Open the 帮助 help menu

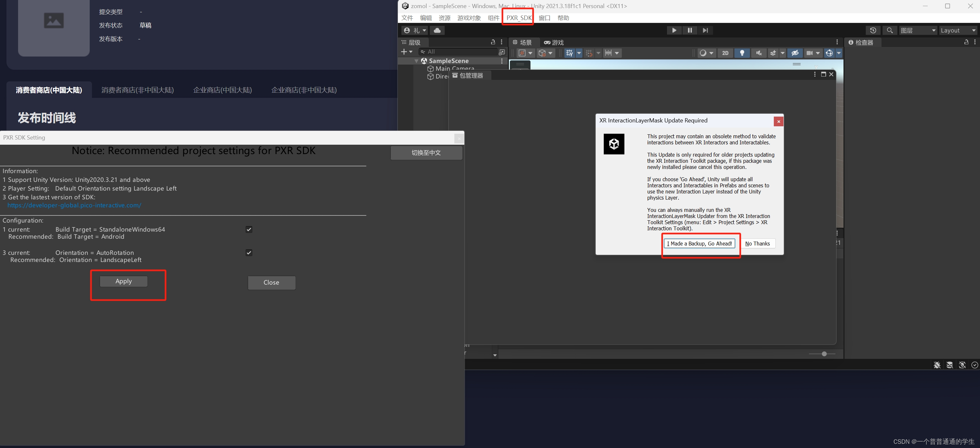pyautogui.click(x=563, y=18)
